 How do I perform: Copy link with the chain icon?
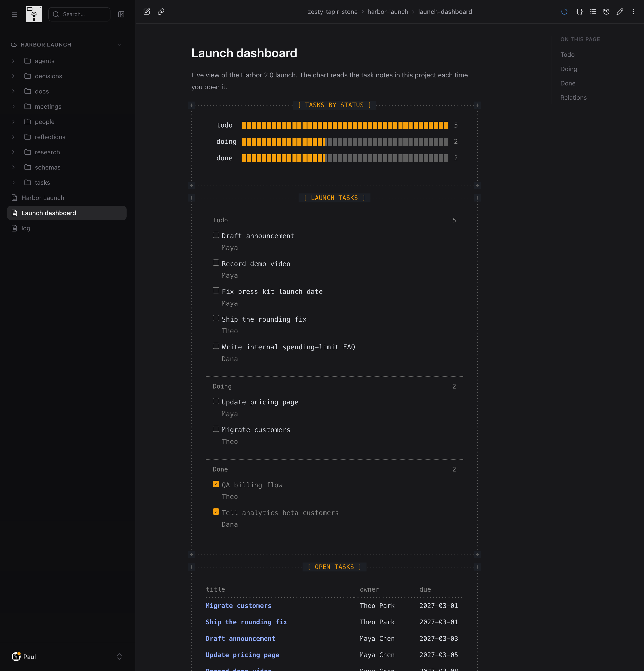click(161, 12)
